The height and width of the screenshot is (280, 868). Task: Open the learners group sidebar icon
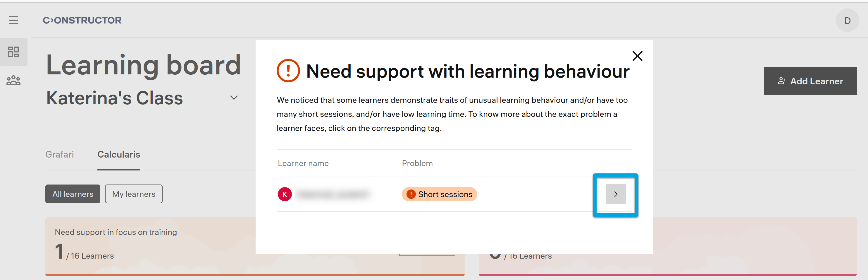coord(13,81)
